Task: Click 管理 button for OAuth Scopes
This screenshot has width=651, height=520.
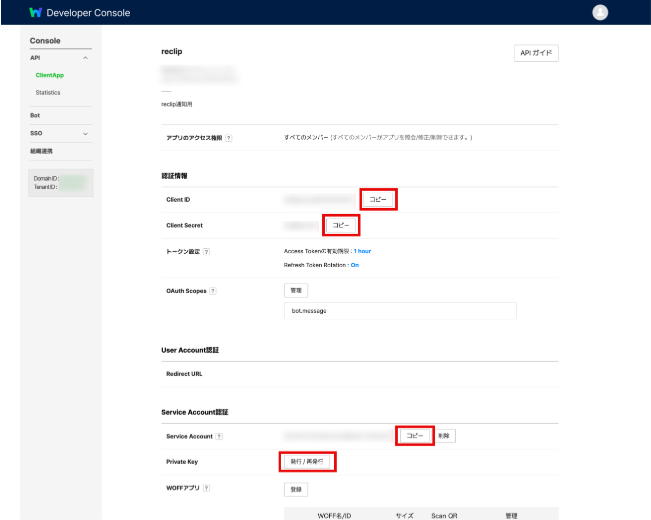Action: click(x=296, y=290)
